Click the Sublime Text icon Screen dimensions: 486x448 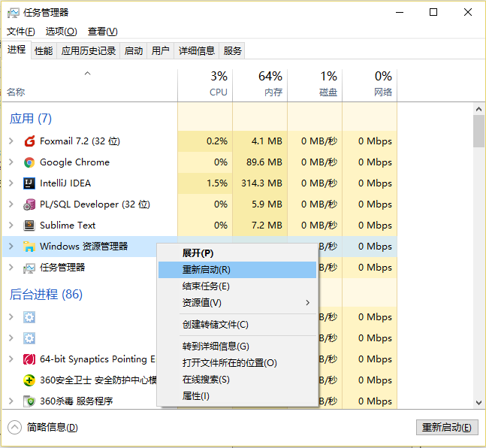tap(29, 226)
